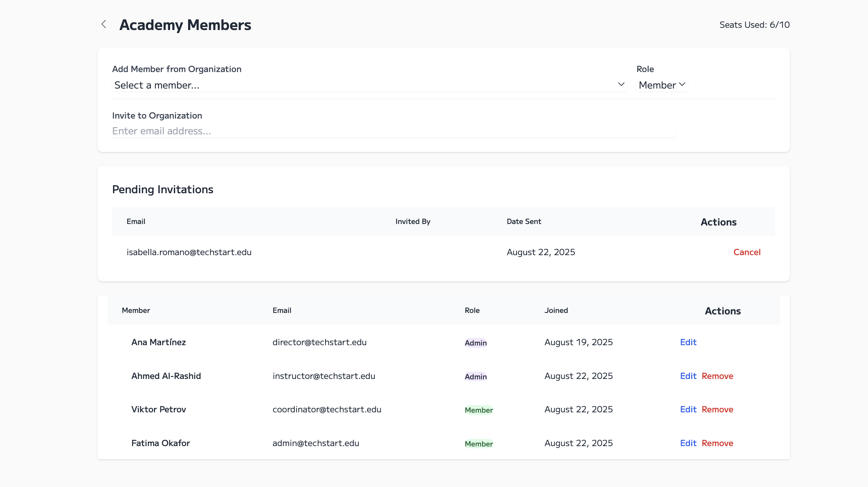
Task: Click the Joined column header
Action: tap(556, 310)
